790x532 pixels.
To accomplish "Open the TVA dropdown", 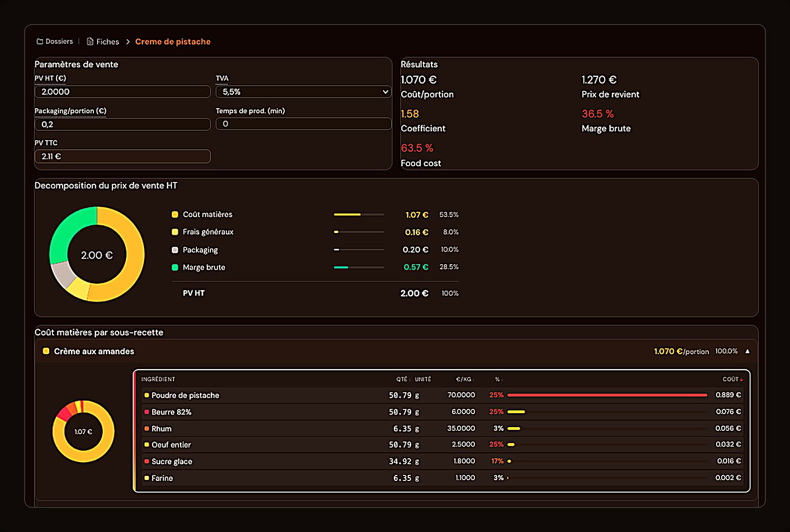I will tap(304, 91).
